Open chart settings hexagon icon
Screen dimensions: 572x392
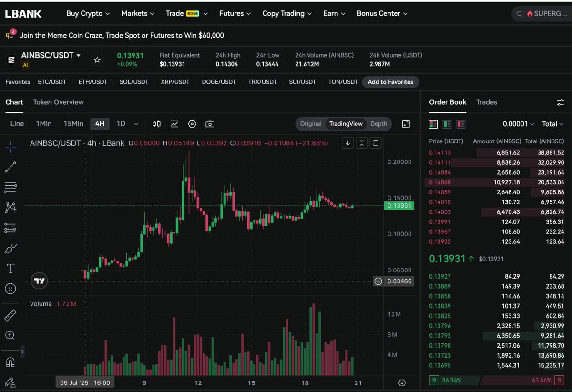click(x=192, y=124)
